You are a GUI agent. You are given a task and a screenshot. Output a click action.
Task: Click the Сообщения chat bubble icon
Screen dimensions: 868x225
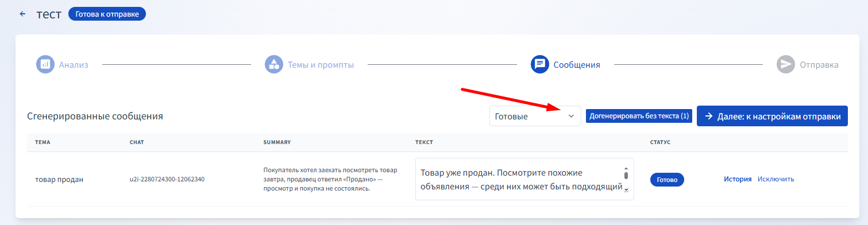(x=540, y=64)
